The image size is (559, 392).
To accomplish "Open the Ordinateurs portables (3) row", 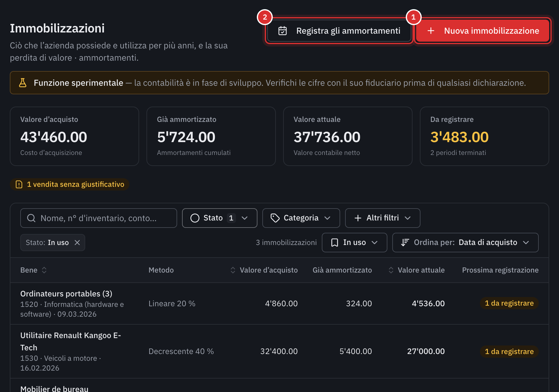I will pyautogui.click(x=279, y=303).
